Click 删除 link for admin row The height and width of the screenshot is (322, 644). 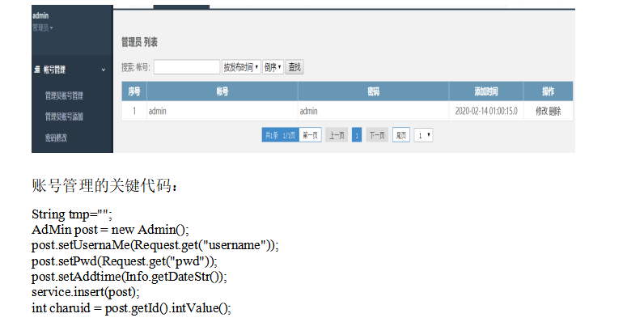point(555,112)
